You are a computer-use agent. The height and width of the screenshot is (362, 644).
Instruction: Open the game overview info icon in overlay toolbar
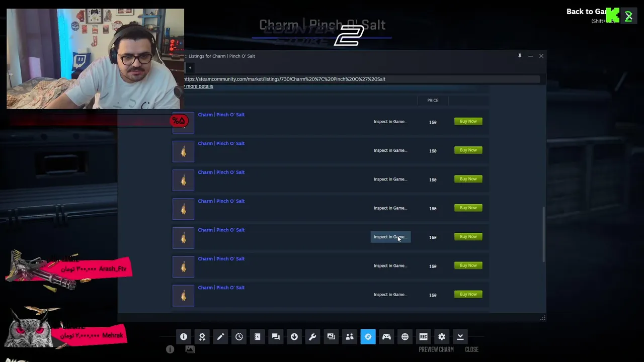pyautogui.click(x=184, y=337)
